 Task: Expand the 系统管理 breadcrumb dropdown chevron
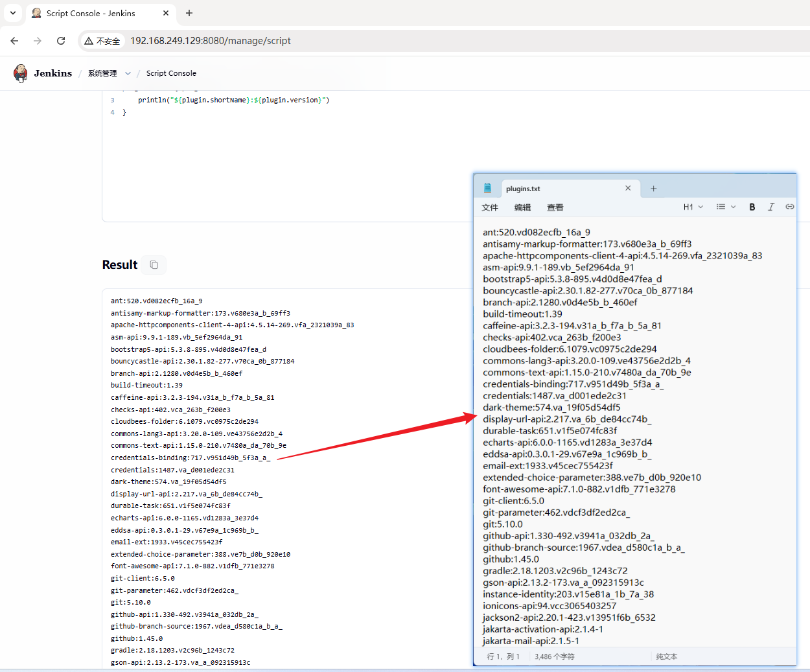pyautogui.click(x=128, y=73)
